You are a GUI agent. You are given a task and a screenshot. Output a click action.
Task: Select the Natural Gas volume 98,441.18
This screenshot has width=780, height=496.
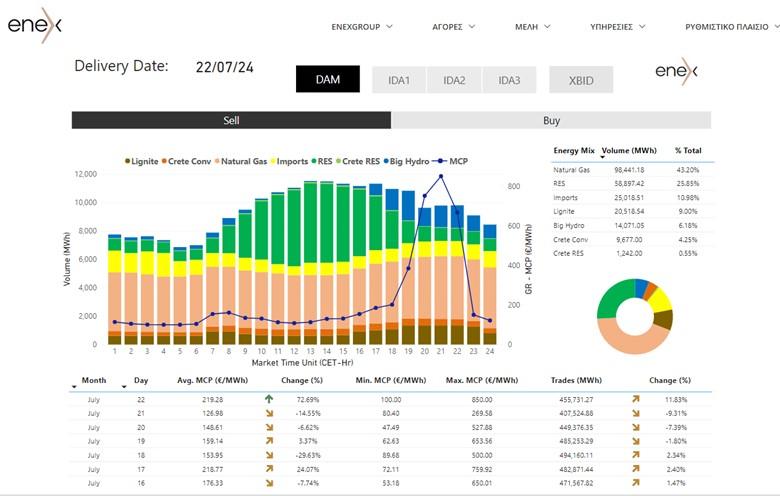[629, 170]
